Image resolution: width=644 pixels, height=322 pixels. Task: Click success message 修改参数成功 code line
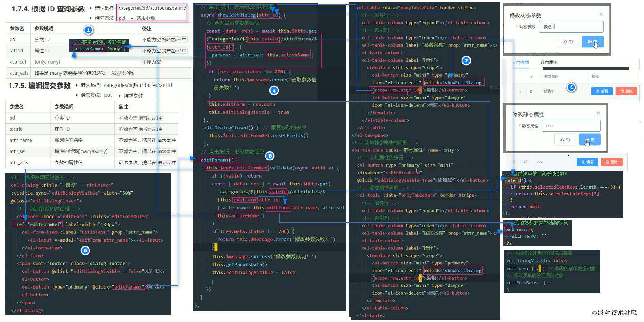click(264, 257)
